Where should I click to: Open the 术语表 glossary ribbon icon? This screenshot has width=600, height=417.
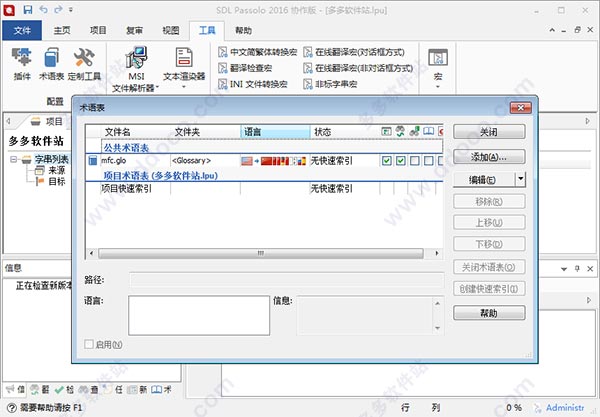click(x=51, y=64)
